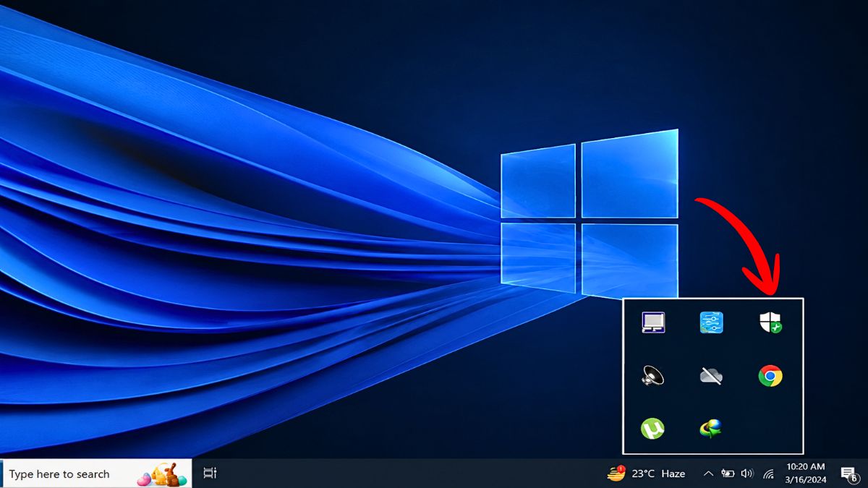The image size is (868, 488).
Task: Open the Google Chrome tray icon
Action: click(770, 376)
